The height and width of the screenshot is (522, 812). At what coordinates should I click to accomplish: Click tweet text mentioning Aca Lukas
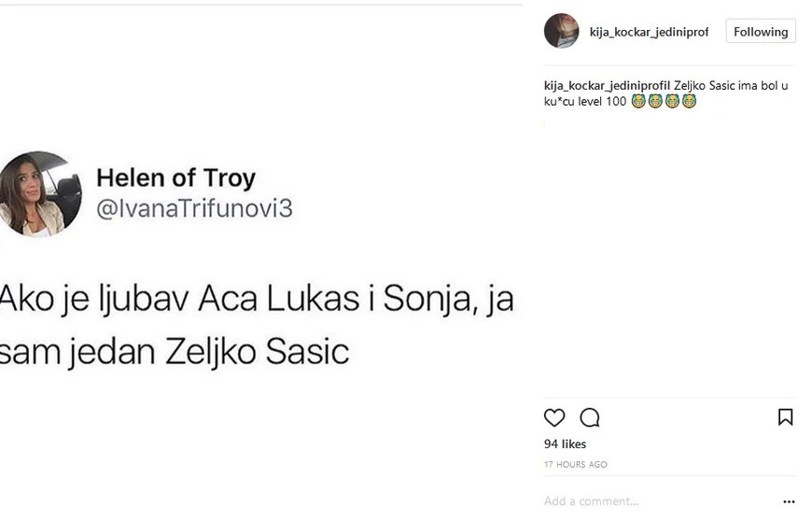click(x=257, y=298)
